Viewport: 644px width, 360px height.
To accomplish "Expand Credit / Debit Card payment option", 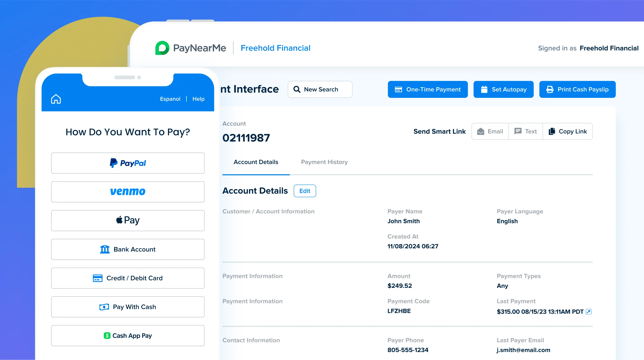I will point(128,278).
